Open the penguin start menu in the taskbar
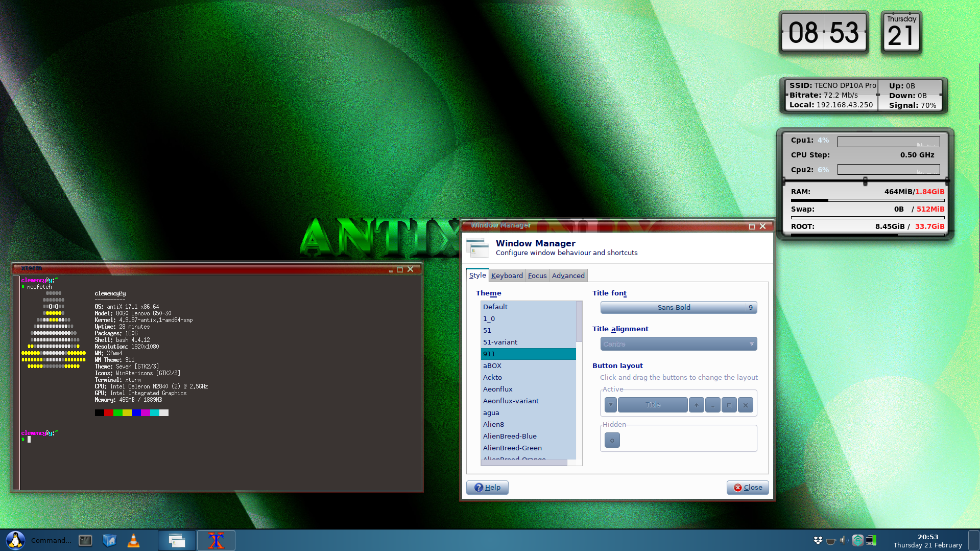Image resolution: width=980 pixels, height=551 pixels. click(15, 540)
